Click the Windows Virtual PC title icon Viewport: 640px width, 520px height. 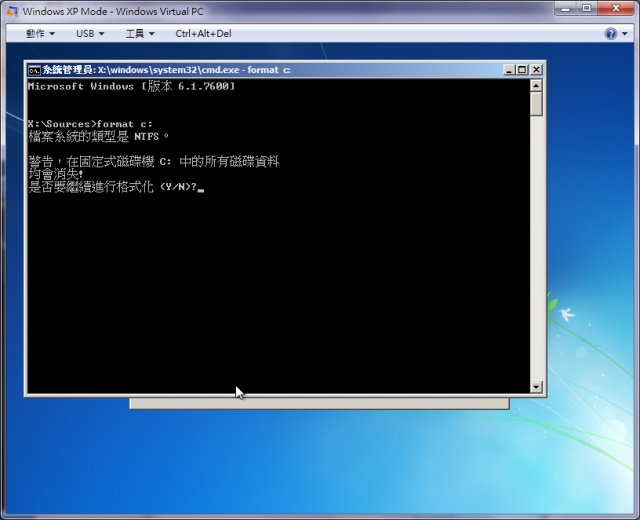click(x=13, y=11)
